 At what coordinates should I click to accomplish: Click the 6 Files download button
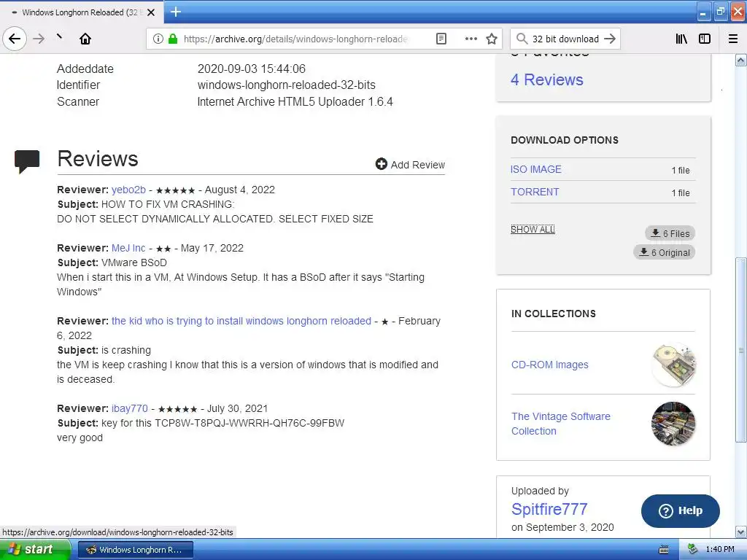670,233
